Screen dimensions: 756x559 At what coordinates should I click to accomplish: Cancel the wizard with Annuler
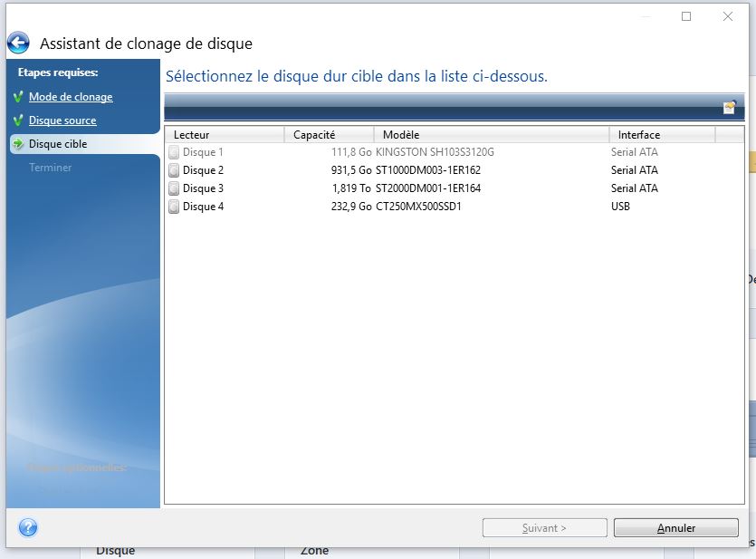click(x=676, y=528)
